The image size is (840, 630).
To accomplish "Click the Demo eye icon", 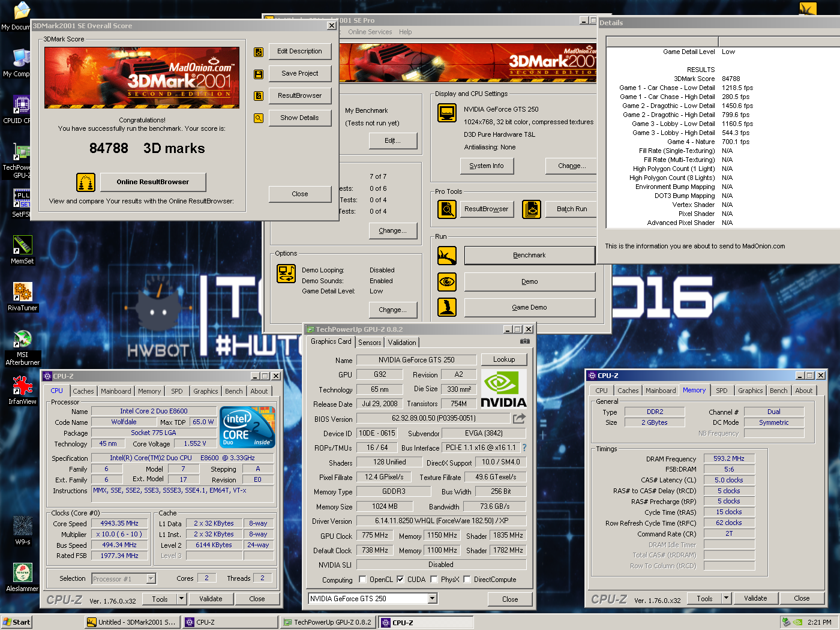I will [447, 281].
